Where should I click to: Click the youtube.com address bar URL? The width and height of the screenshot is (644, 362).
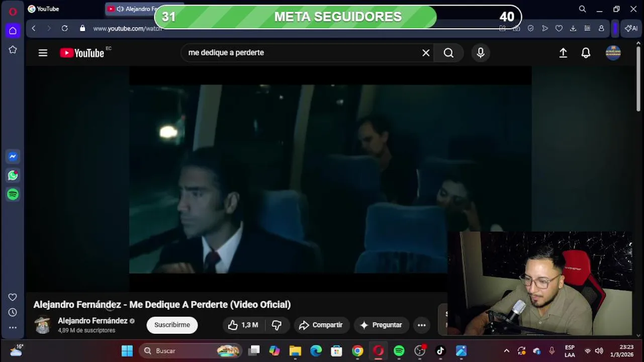point(127,29)
